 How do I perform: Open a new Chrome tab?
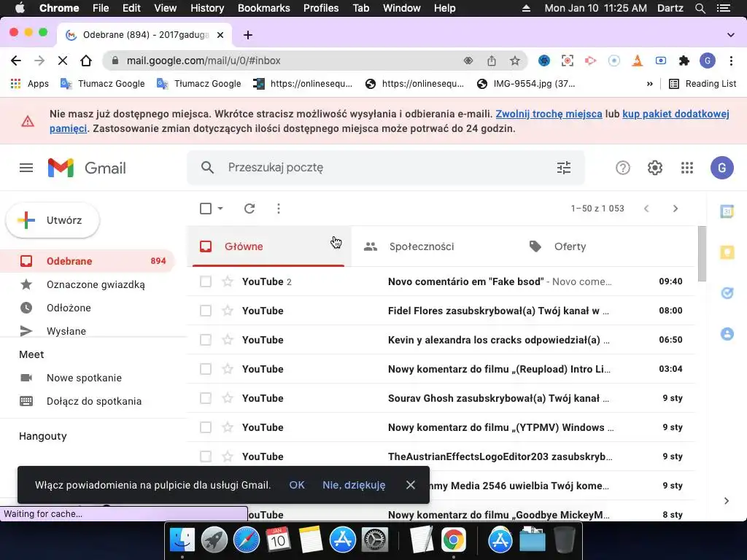click(x=248, y=35)
